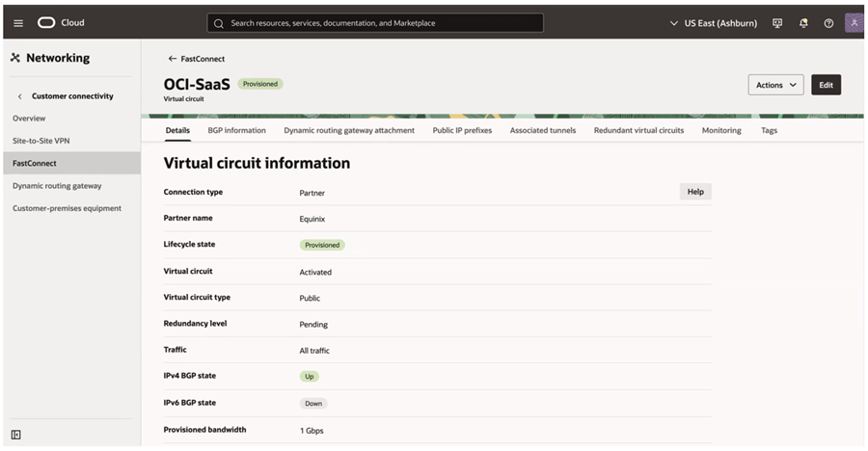Screen dimensions: 868x451
Task: Click the search magnifier icon
Action: coord(219,23)
